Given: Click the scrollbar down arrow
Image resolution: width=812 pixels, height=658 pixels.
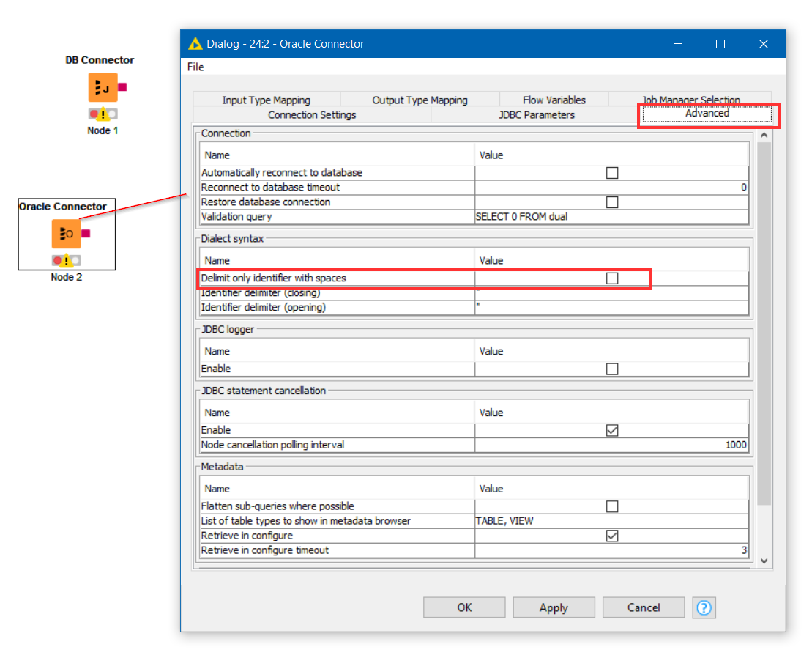Looking at the screenshot, I should coord(764,561).
